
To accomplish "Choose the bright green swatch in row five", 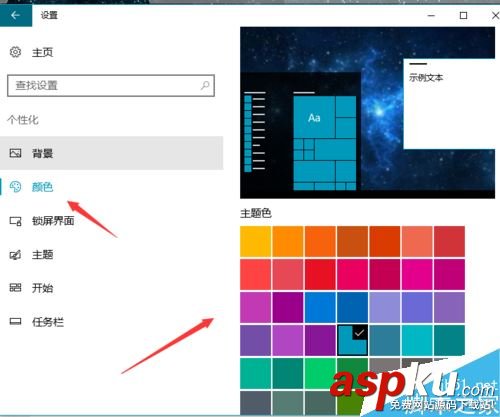I will [320, 373].
